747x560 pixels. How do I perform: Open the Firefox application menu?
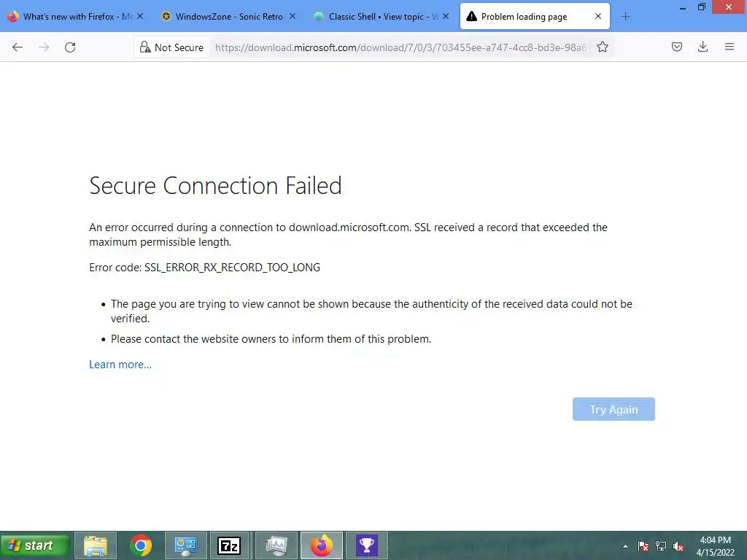(729, 47)
